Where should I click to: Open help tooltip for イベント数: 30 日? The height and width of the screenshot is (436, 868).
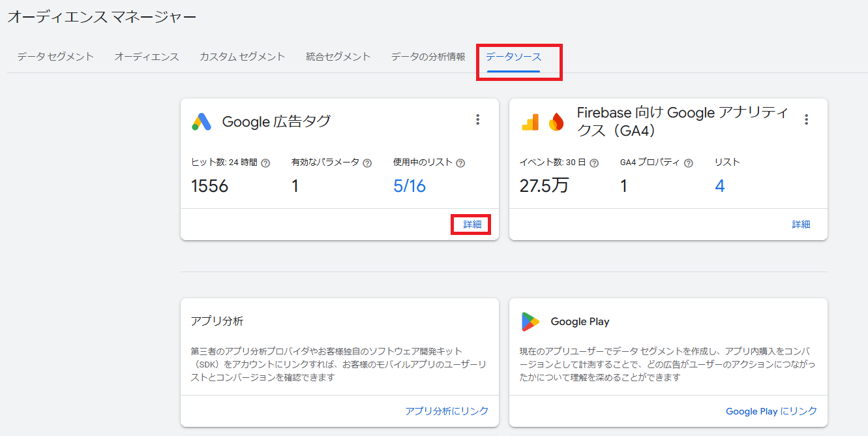594,163
